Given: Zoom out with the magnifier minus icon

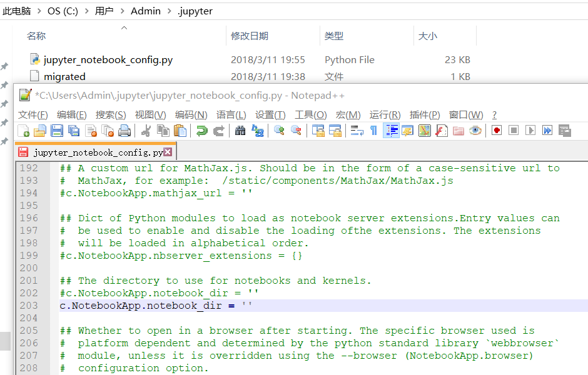Looking at the screenshot, I should tap(296, 131).
